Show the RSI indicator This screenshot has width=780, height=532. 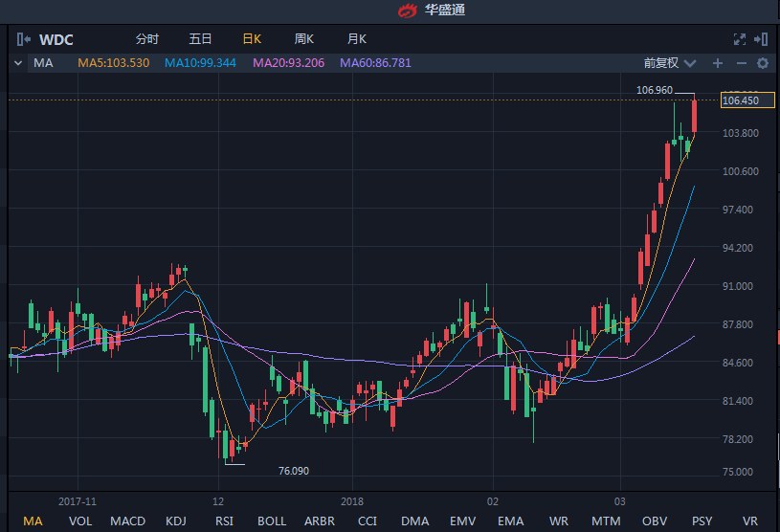point(224,521)
